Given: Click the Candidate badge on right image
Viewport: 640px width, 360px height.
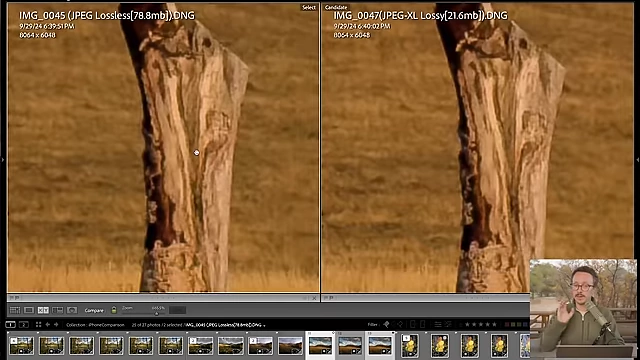Looking at the screenshot, I should tap(336, 7).
